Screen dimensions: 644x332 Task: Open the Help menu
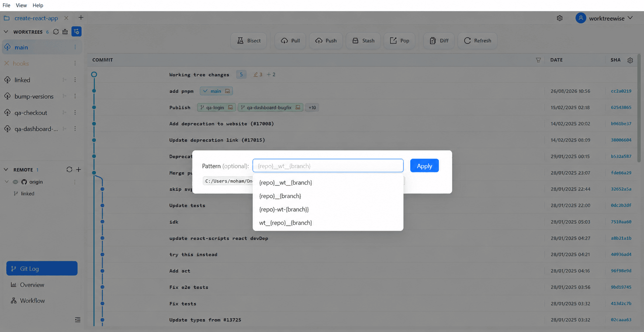pos(38,5)
